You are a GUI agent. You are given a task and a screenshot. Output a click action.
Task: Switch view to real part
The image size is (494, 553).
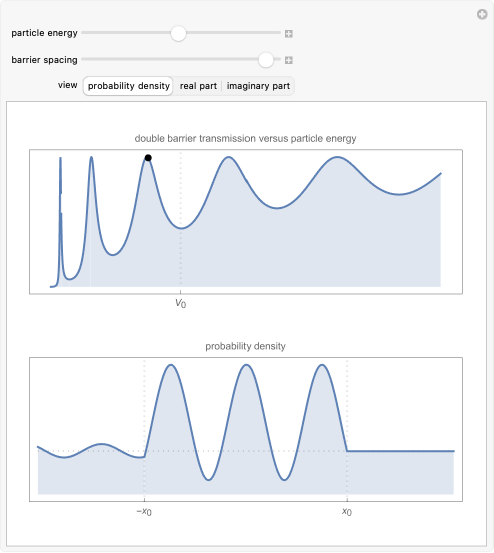pos(198,86)
